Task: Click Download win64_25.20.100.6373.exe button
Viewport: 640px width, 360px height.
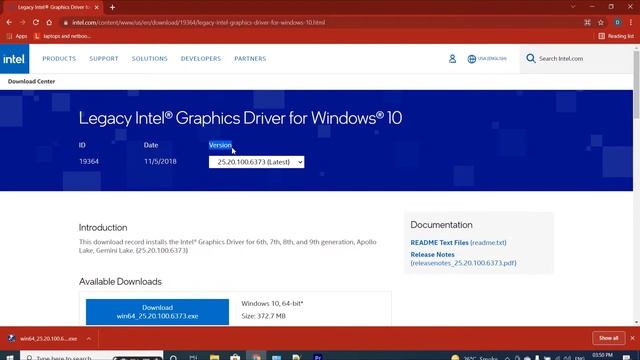Action: [157, 312]
